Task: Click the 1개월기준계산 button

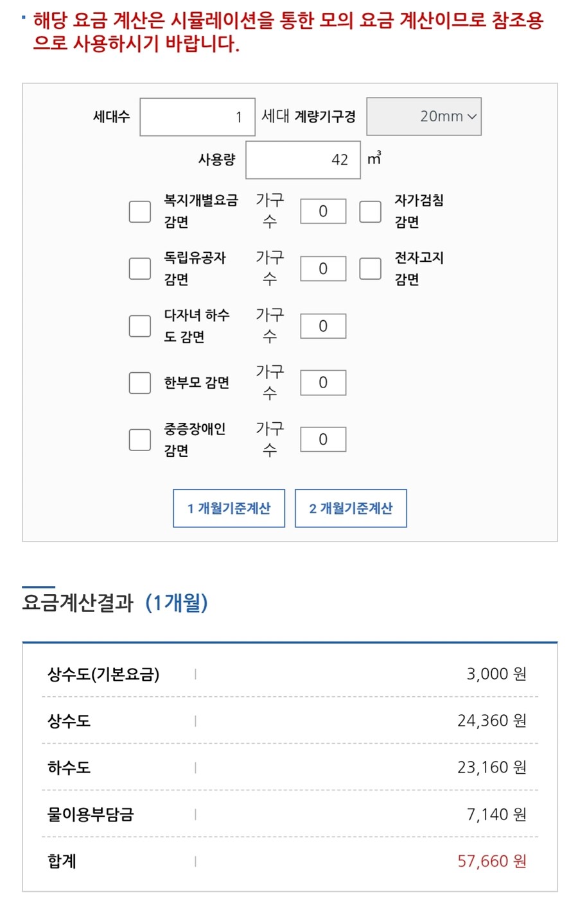Action: point(229,508)
